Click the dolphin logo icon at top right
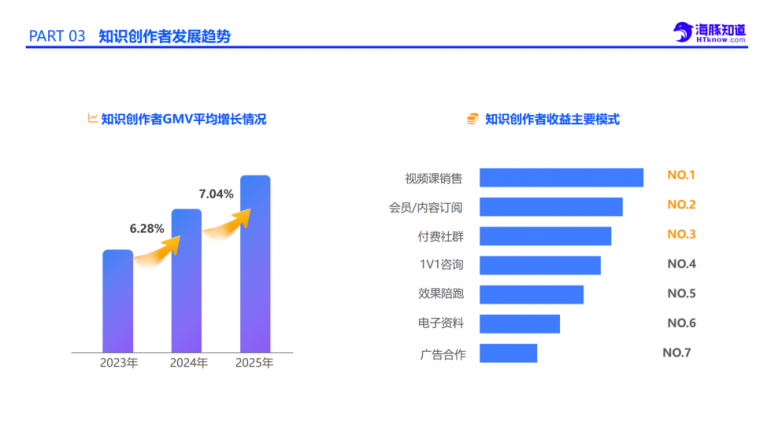 (681, 32)
